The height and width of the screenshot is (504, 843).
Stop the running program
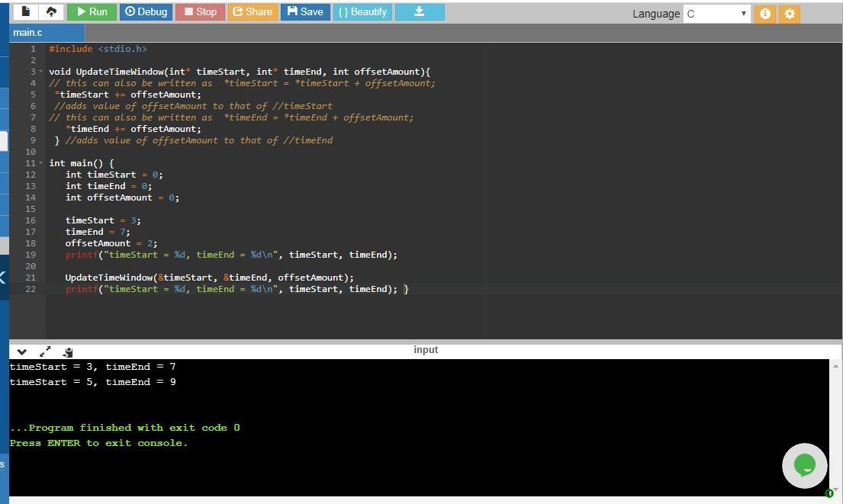click(x=199, y=11)
